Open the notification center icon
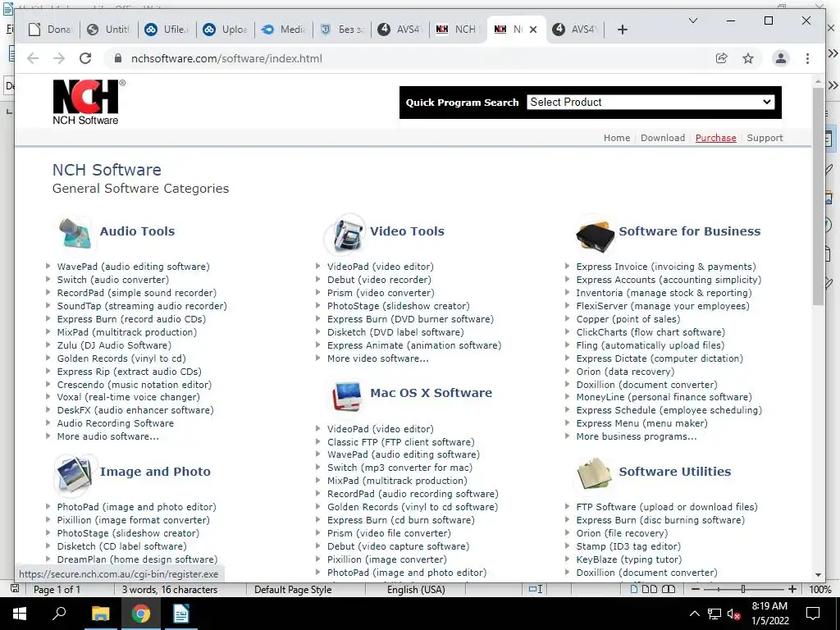 click(x=813, y=614)
